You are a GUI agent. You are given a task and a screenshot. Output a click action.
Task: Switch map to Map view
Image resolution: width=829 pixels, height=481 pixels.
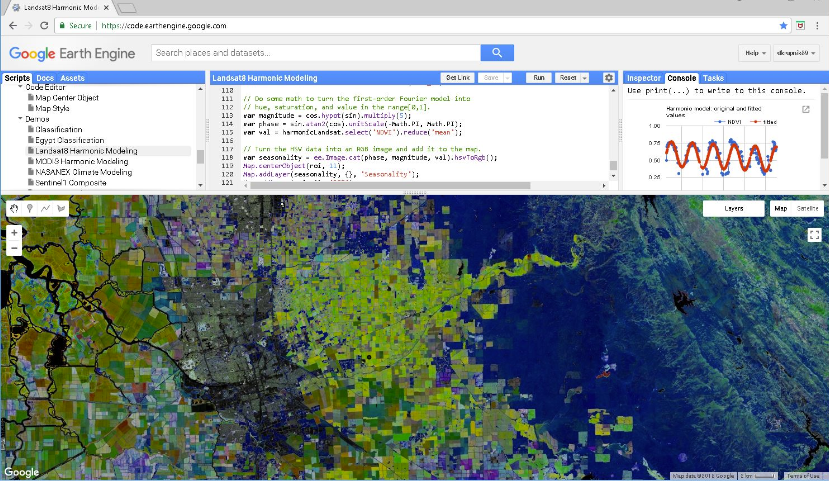(781, 208)
